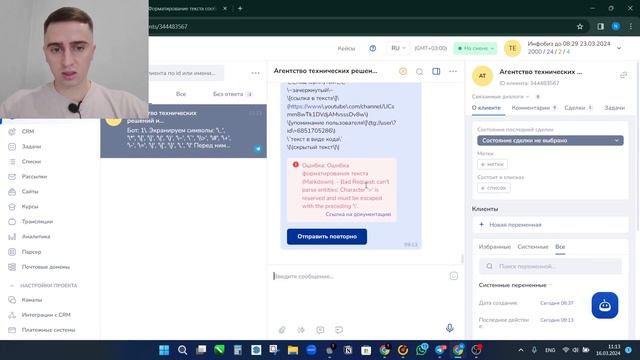This screenshot has width=640, height=360.
Task: Click the orange circle icon in chat header
Action: tap(403, 71)
